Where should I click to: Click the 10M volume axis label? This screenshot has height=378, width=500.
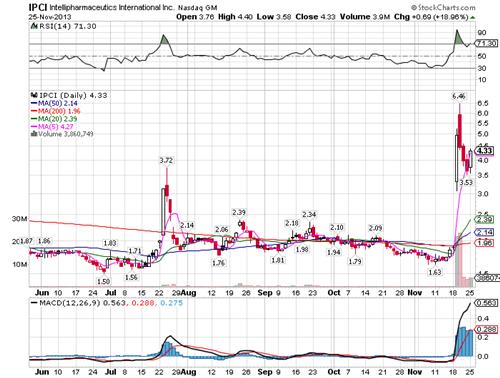tap(19, 264)
